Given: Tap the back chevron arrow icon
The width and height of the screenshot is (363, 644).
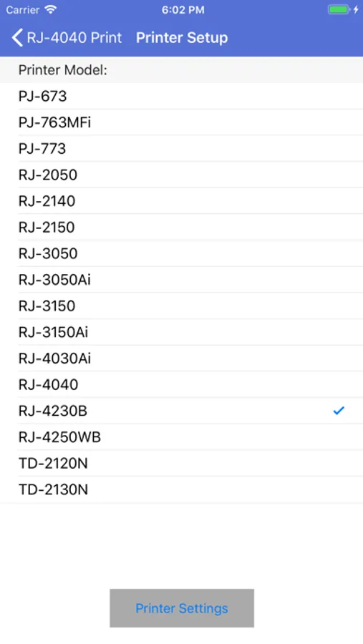Looking at the screenshot, I should click(x=17, y=38).
